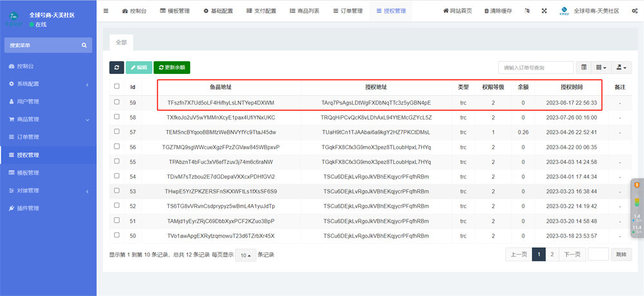Screen dimensions: 644x296
Task: Toggle the hamburger sidebar menu icon
Action: tap(106, 11)
